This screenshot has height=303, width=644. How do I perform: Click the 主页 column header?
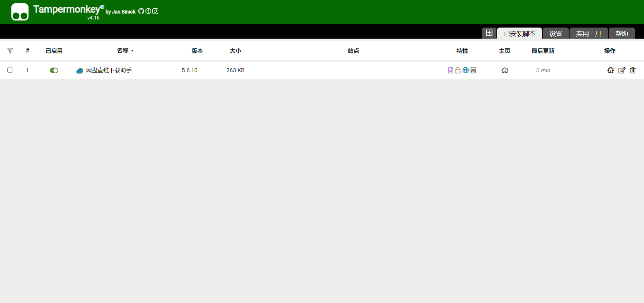(505, 51)
